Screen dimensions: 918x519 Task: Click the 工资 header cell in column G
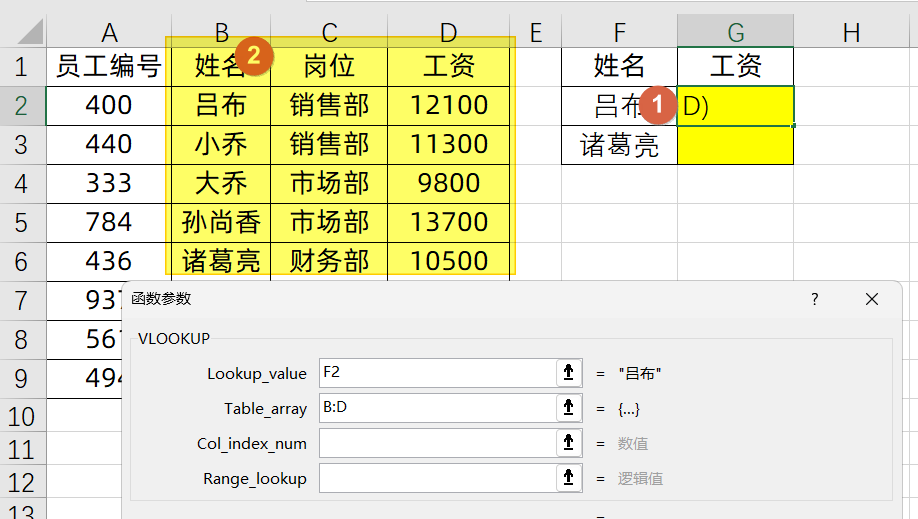click(x=735, y=67)
